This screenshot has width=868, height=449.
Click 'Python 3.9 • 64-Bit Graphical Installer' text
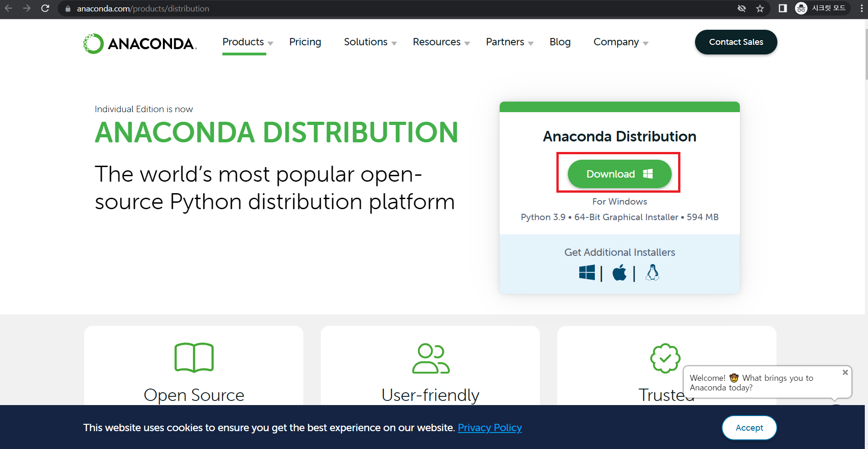(599, 217)
